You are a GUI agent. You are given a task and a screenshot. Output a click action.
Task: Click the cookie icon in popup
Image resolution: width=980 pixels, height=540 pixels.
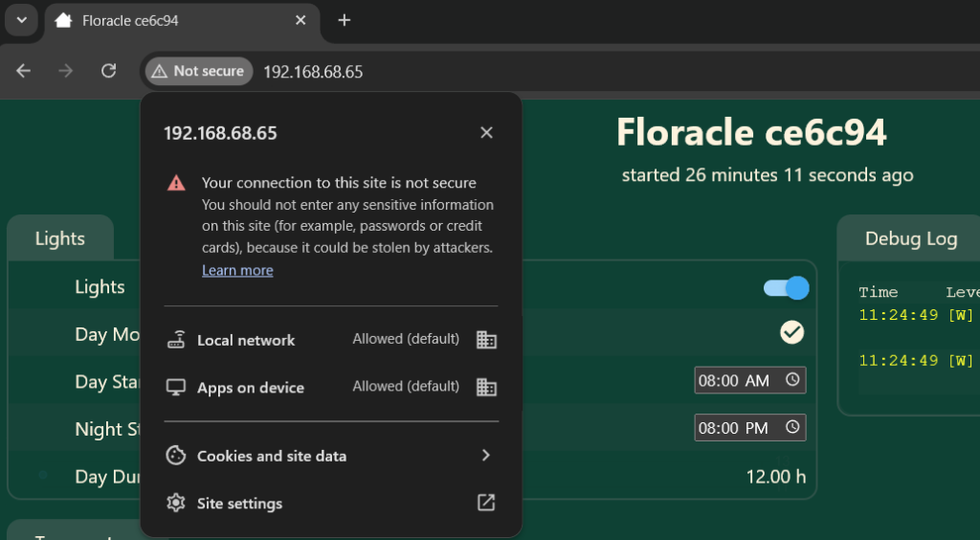tap(176, 455)
